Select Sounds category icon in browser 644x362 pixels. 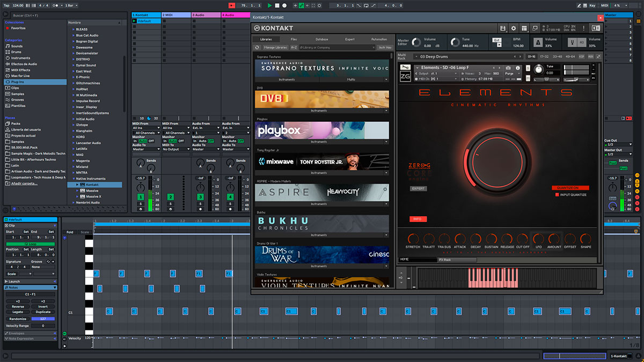tap(8, 46)
